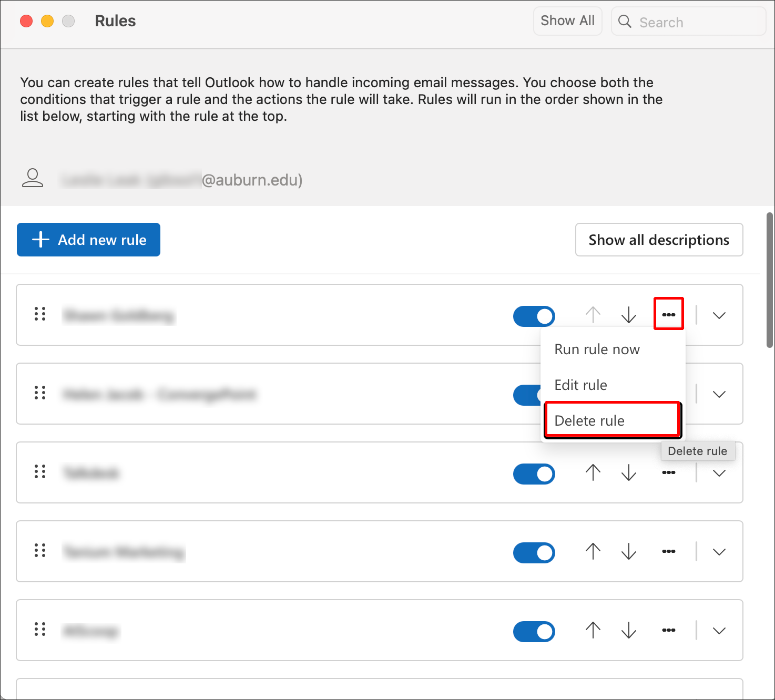The image size is (775, 700).
Task: Choose Edit rule from the context menu
Action: click(580, 385)
